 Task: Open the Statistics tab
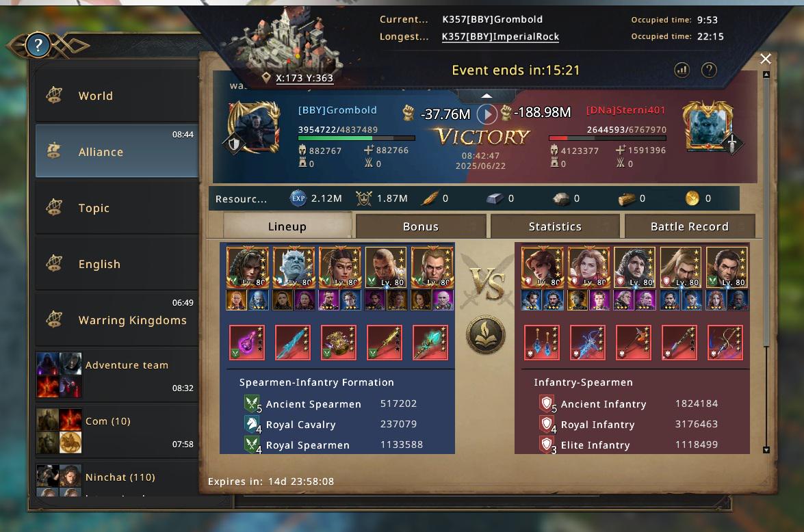coord(555,226)
